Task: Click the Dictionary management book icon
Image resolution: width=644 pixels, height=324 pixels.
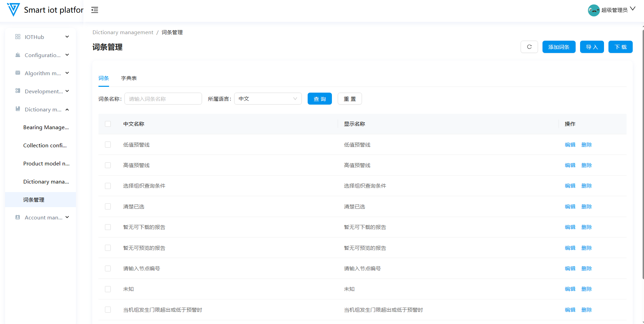Action: click(x=18, y=109)
